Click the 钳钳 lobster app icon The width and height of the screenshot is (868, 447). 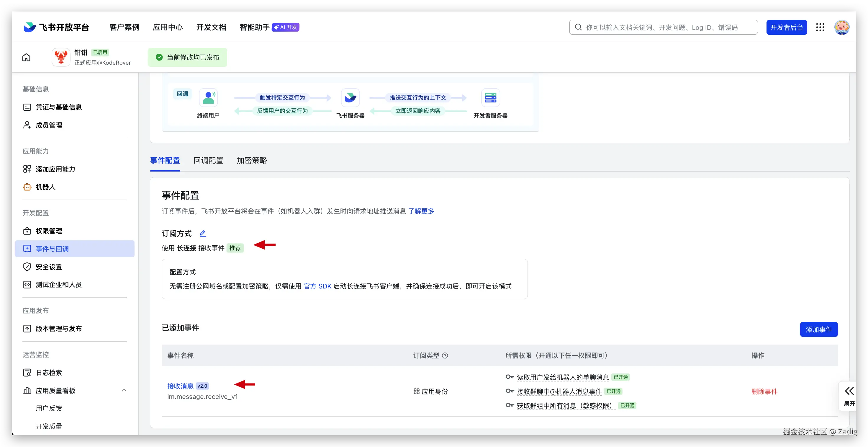click(61, 57)
